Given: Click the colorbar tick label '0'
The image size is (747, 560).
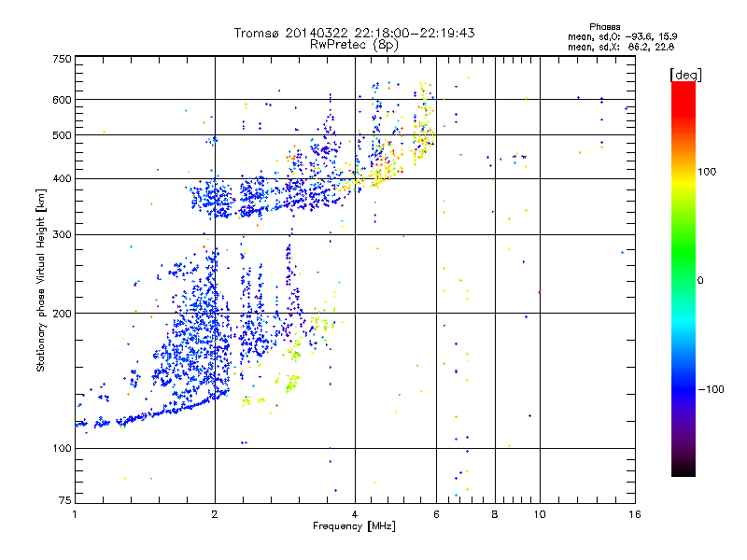Looking at the screenshot, I should (x=700, y=281).
